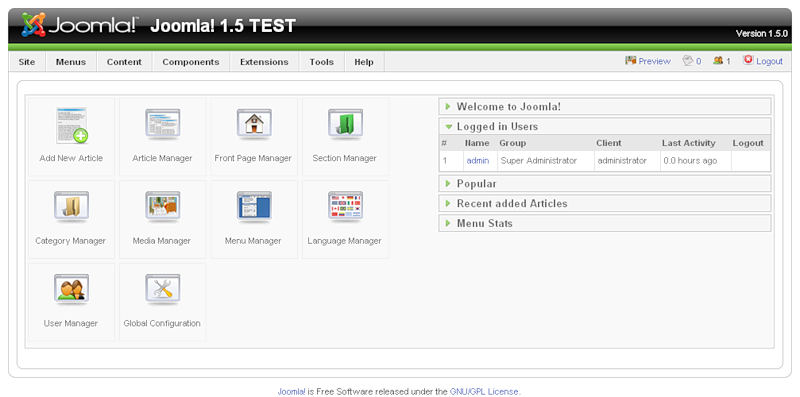Open the Extensions menu
The width and height of the screenshot is (800, 397).
pyautogui.click(x=264, y=62)
